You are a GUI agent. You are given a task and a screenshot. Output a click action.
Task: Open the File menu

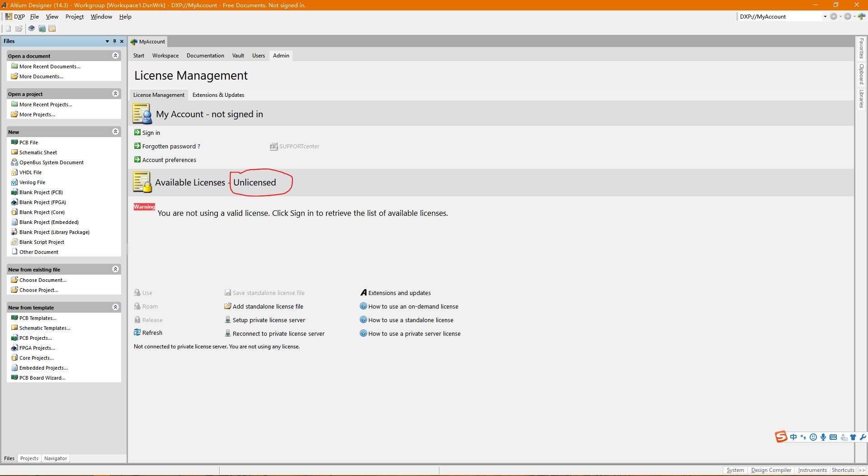pos(34,17)
